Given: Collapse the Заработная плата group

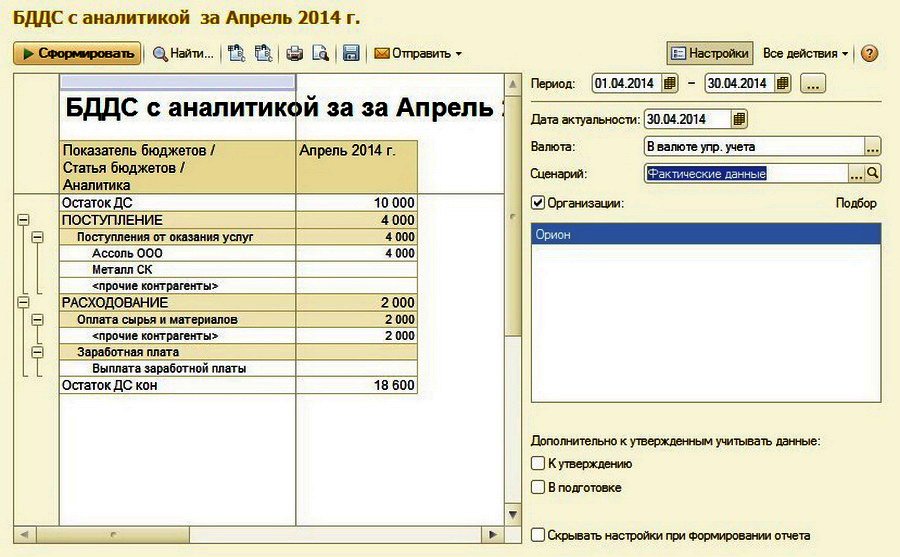Looking at the screenshot, I should 37,352.
